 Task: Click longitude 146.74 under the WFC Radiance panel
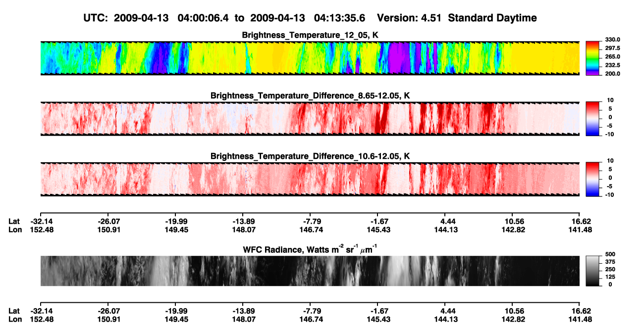tap(312, 319)
